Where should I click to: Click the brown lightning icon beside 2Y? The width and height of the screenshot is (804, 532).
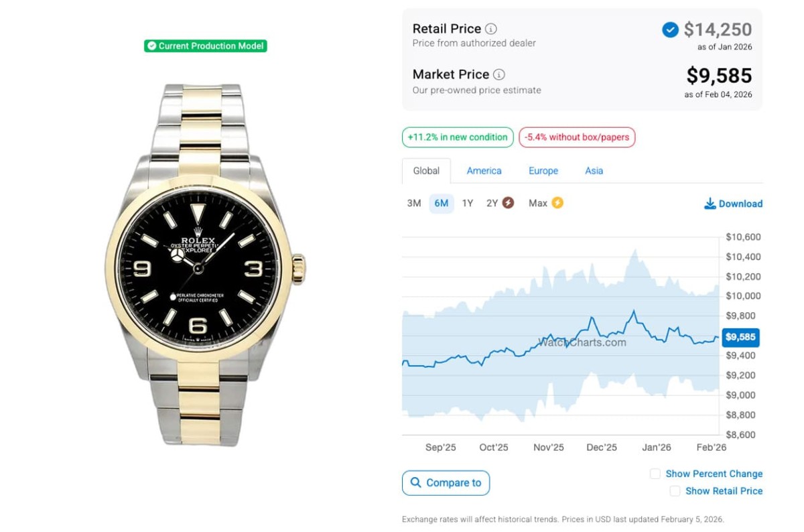coord(508,203)
